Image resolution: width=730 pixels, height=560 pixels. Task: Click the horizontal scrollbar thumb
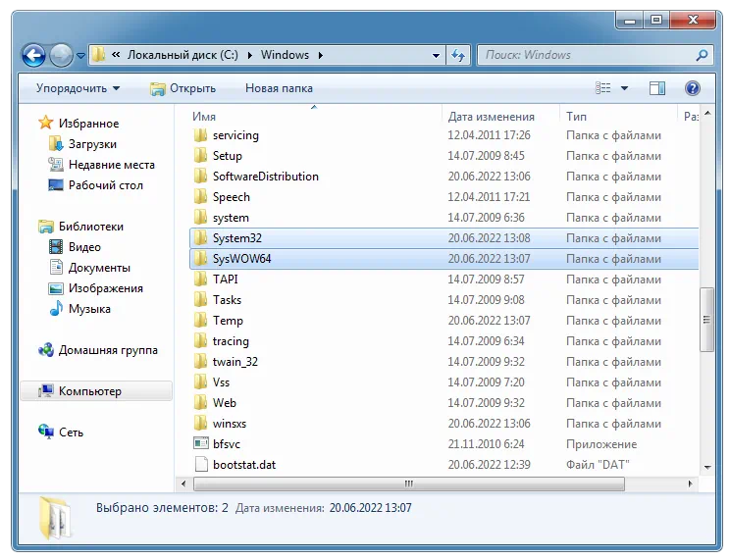[x=409, y=484]
